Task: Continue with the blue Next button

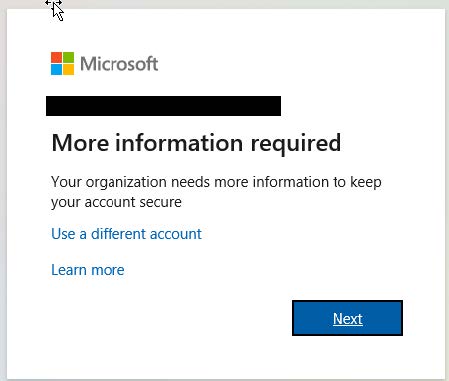Action: point(347,318)
